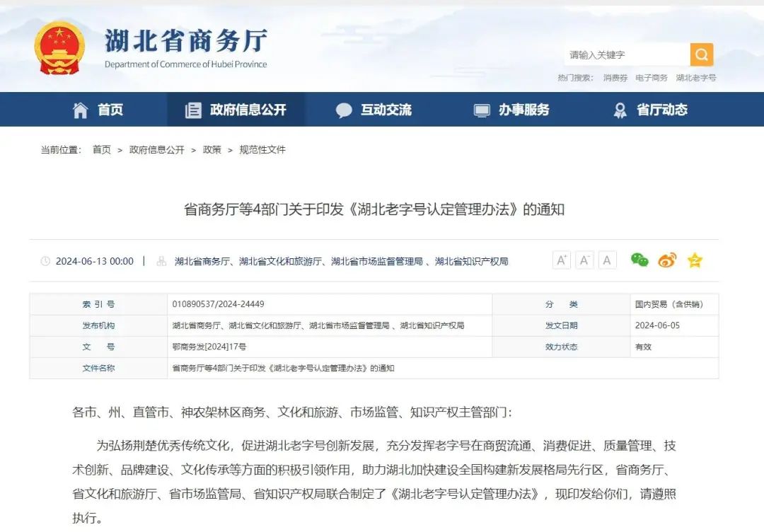Click the 消费券 hot search link
Screen dimensions: 764x532
615,78
